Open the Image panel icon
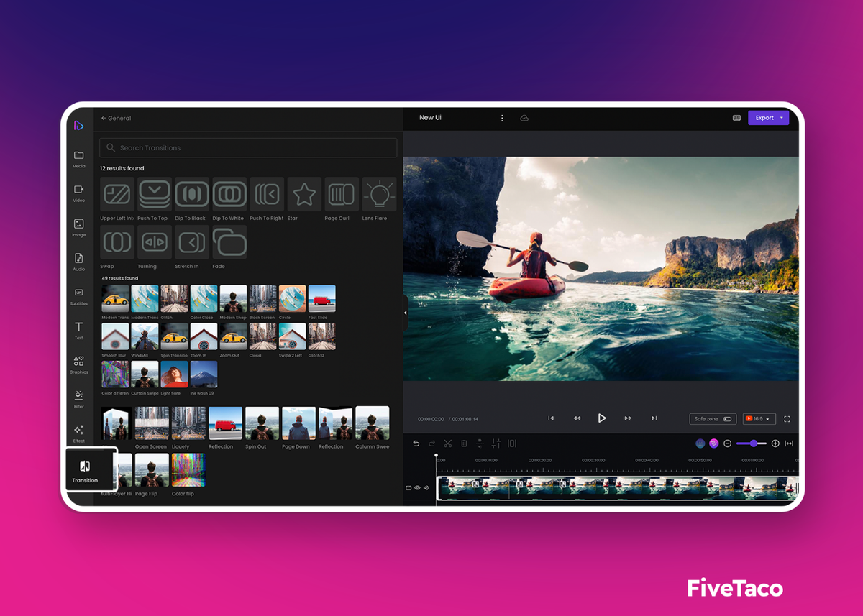Image resolution: width=863 pixels, height=616 pixels. pyautogui.click(x=79, y=227)
